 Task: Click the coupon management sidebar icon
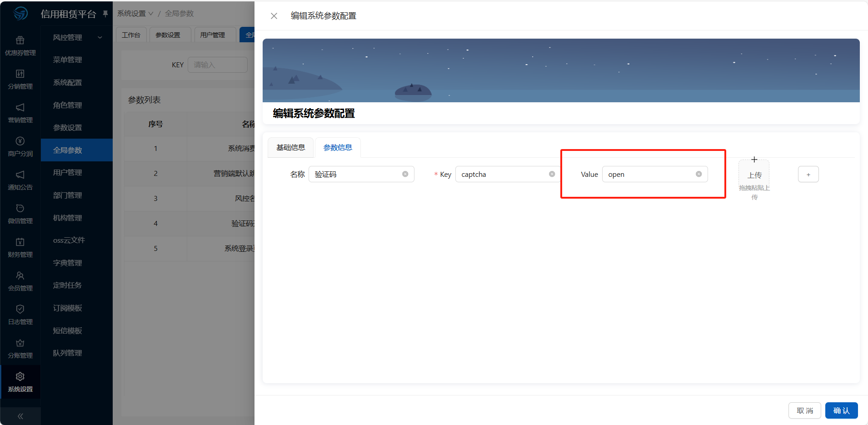tap(20, 41)
